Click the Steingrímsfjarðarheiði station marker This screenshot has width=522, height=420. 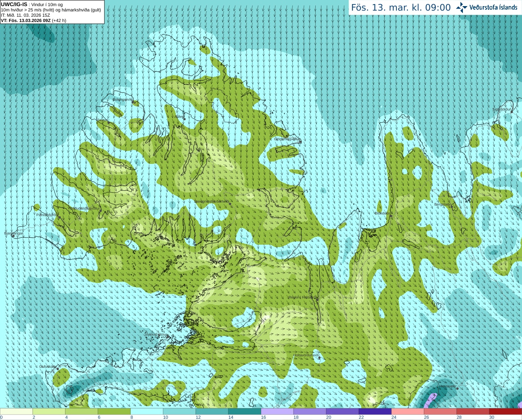pyautogui.click(x=230, y=204)
